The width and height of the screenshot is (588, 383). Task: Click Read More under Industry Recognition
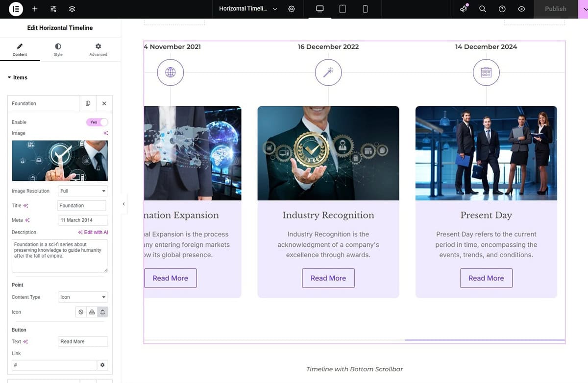coord(328,278)
